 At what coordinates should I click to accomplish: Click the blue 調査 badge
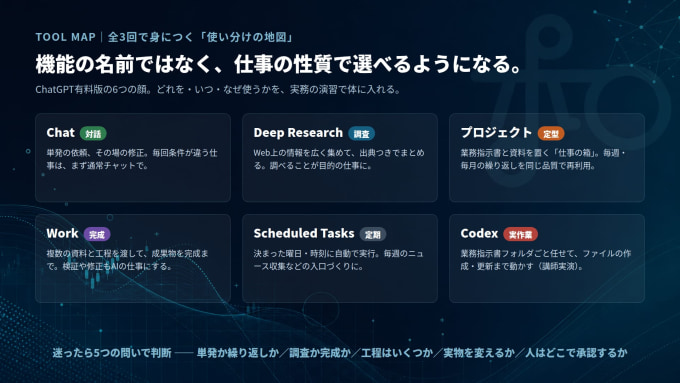361,134
